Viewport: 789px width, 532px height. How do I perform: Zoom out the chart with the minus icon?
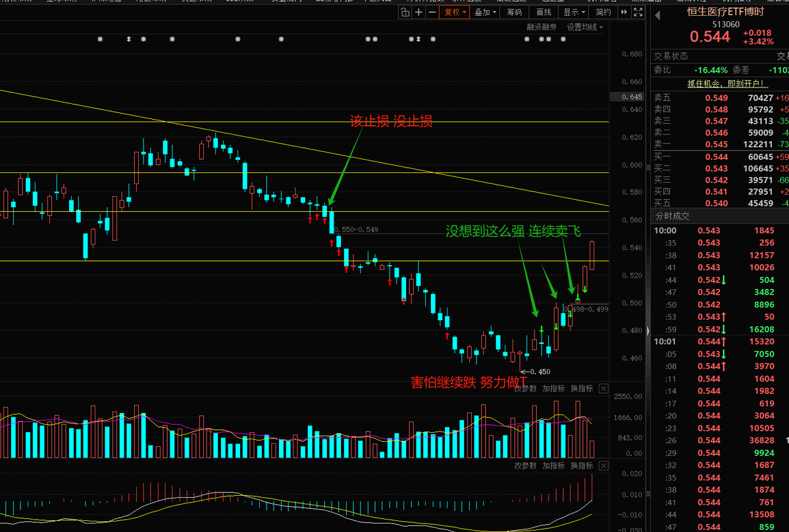(432, 12)
